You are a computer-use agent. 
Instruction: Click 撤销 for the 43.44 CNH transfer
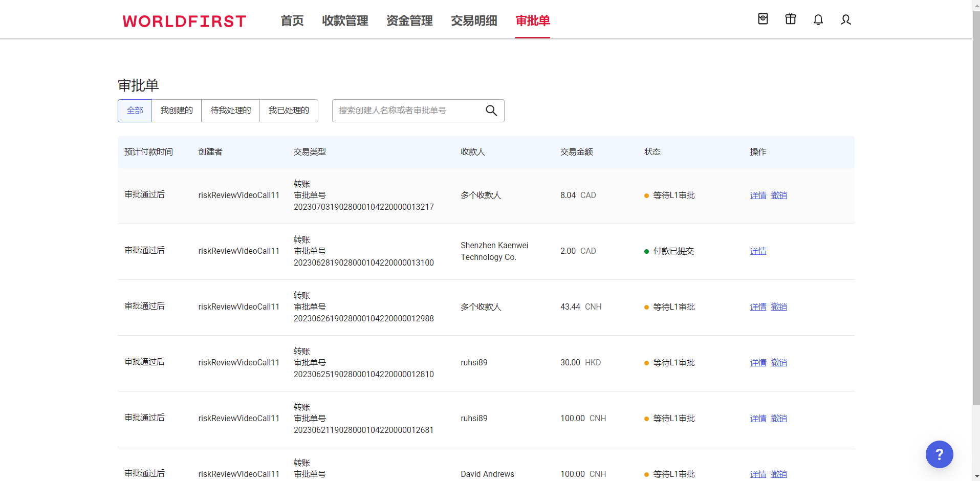(778, 307)
